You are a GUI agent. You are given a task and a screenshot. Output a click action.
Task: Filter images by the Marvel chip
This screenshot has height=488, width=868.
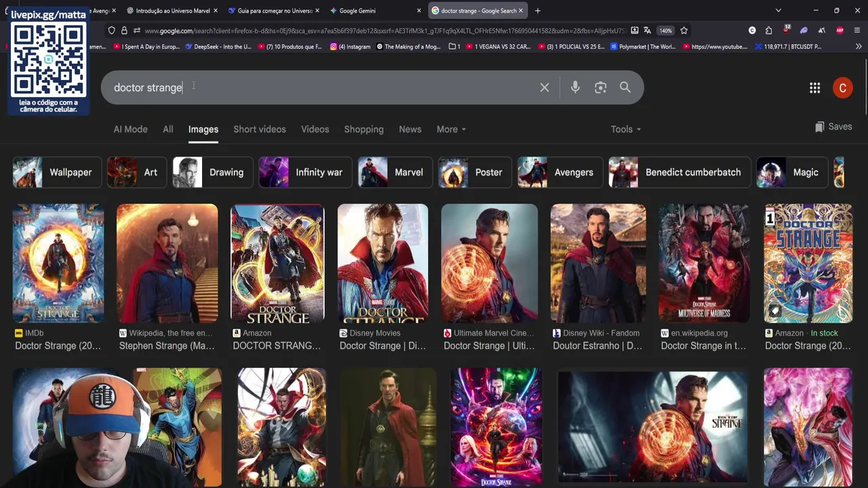(x=395, y=172)
